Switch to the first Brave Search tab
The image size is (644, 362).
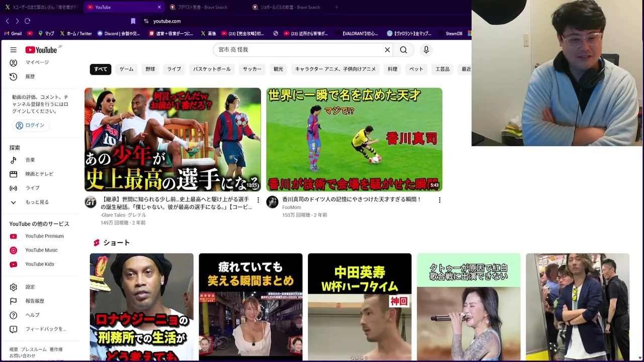pos(206,7)
